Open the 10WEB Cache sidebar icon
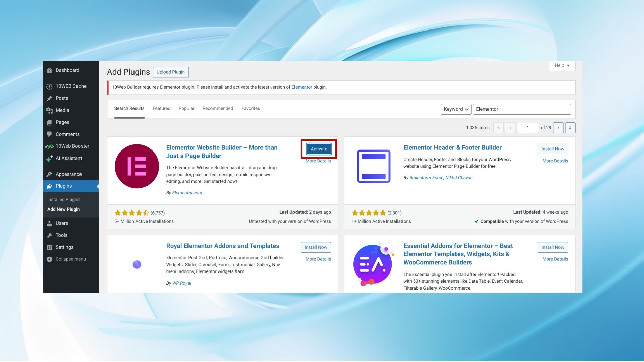The width and height of the screenshot is (644, 362). tap(50, 86)
